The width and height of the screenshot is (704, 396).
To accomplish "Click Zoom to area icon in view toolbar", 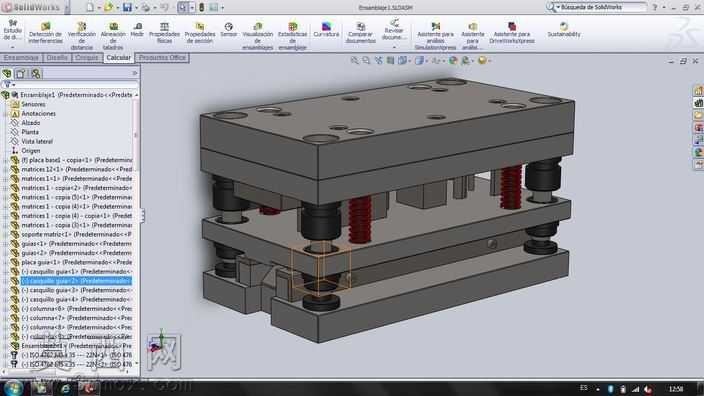I will point(366,60).
